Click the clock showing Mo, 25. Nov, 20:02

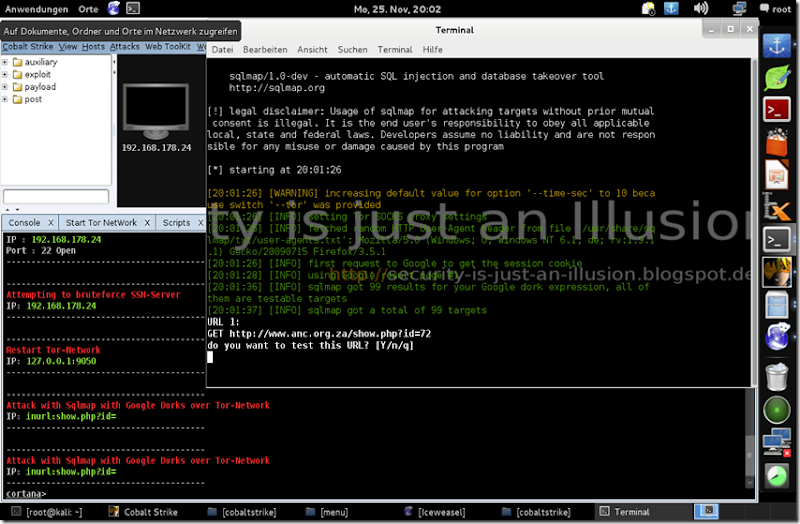coord(397,9)
